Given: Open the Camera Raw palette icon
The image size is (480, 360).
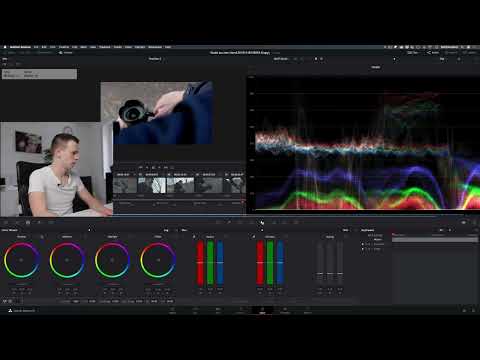Looking at the screenshot, I should pos(6,222).
